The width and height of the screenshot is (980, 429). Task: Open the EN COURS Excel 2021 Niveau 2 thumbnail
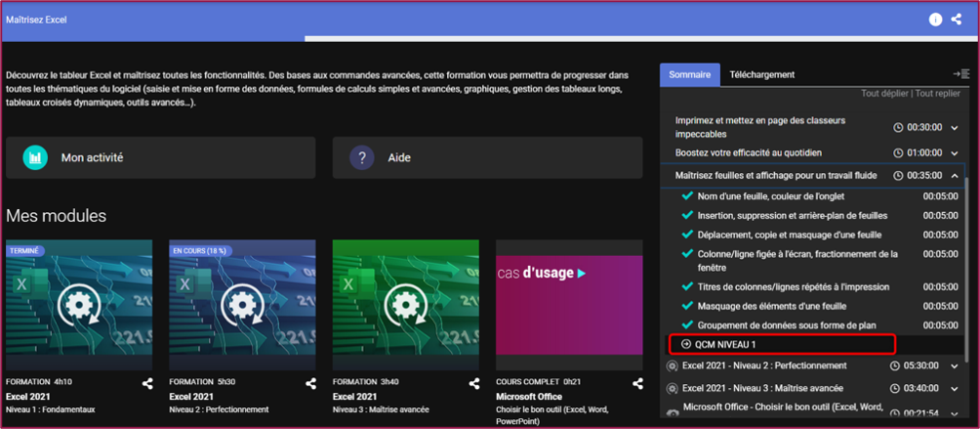[x=242, y=306]
